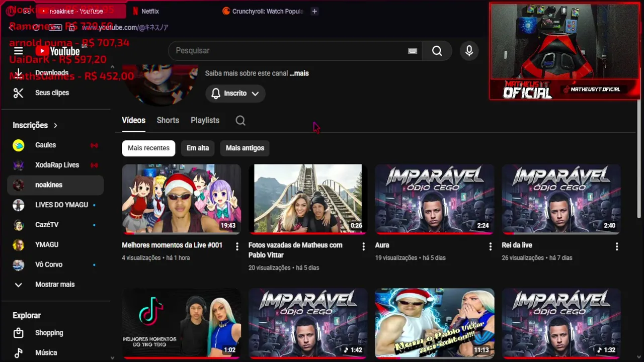Switch to the Shorts channel tab
The height and width of the screenshot is (362, 644).
[168, 120]
